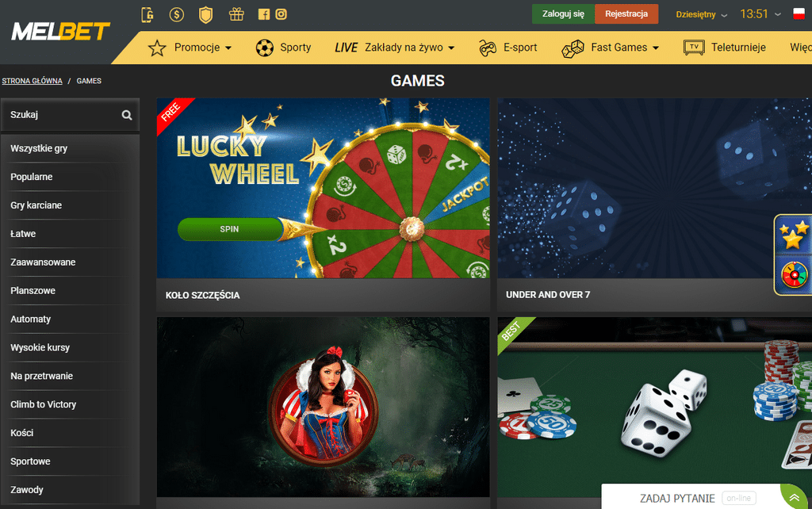Click the Polish flag language icon
812x509 pixels.
(799, 14)
